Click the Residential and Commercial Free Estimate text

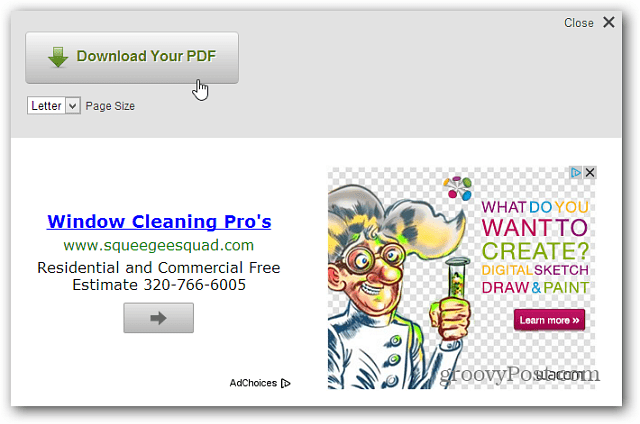pyautogui.click(x=159, y=276)
